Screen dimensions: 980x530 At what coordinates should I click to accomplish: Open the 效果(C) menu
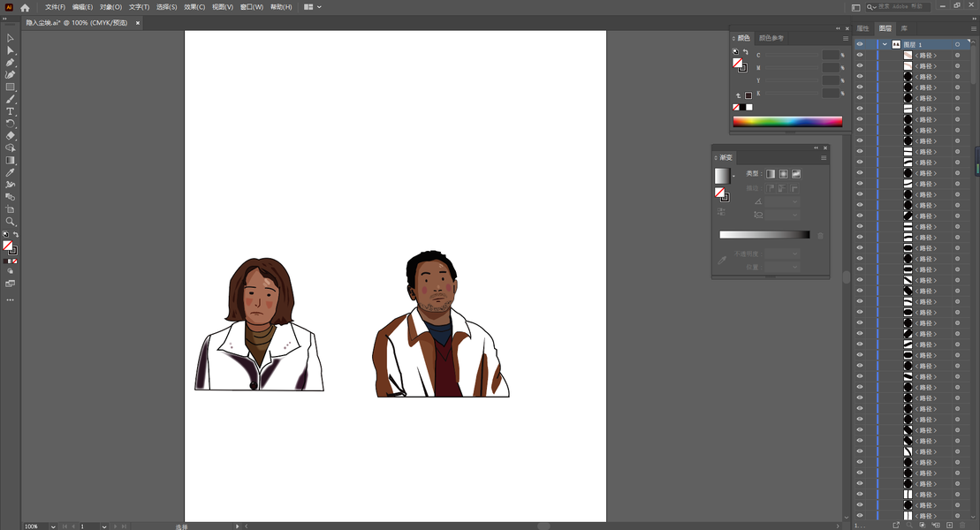coord(194,7)
